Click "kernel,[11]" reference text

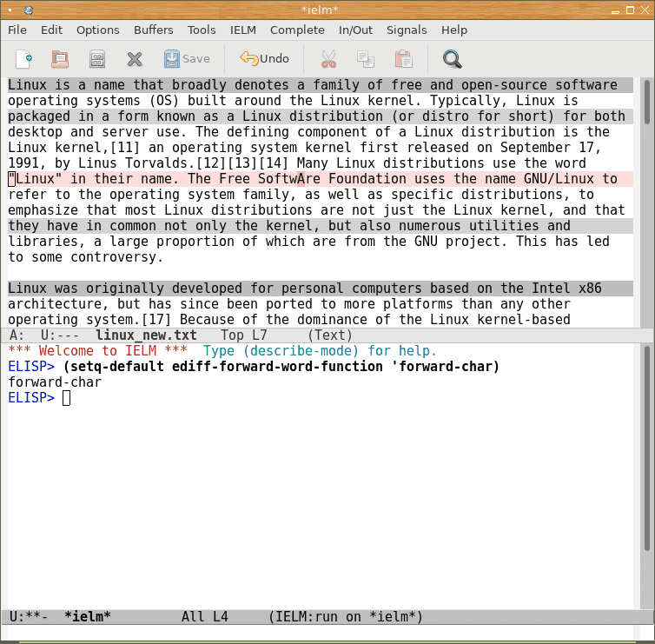97,148
